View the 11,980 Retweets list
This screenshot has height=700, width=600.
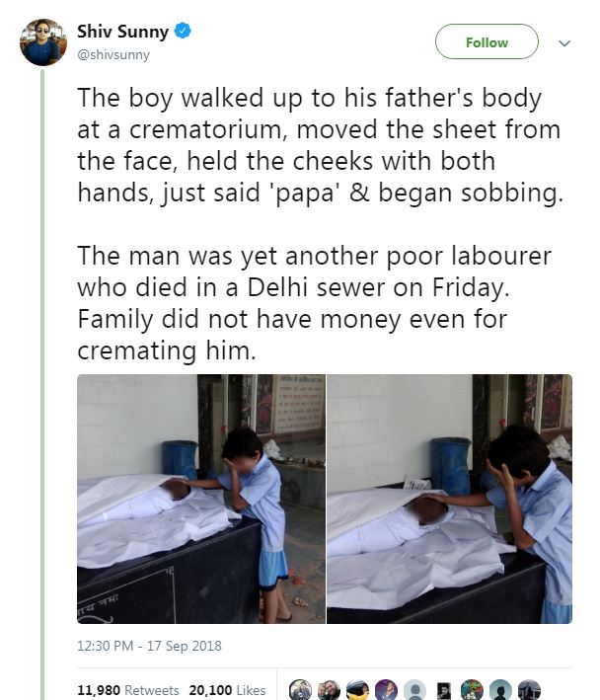[x=128, y=690]
